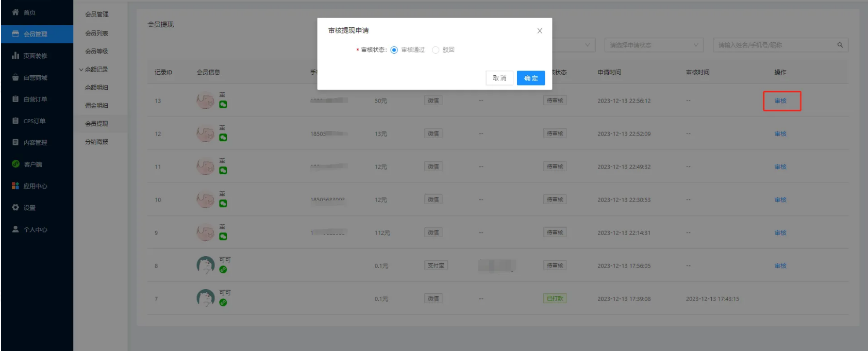Viewport: 868px width, 351px height.
Task: Click 审核 link for record 10
Action: click(x=780, y=200)
